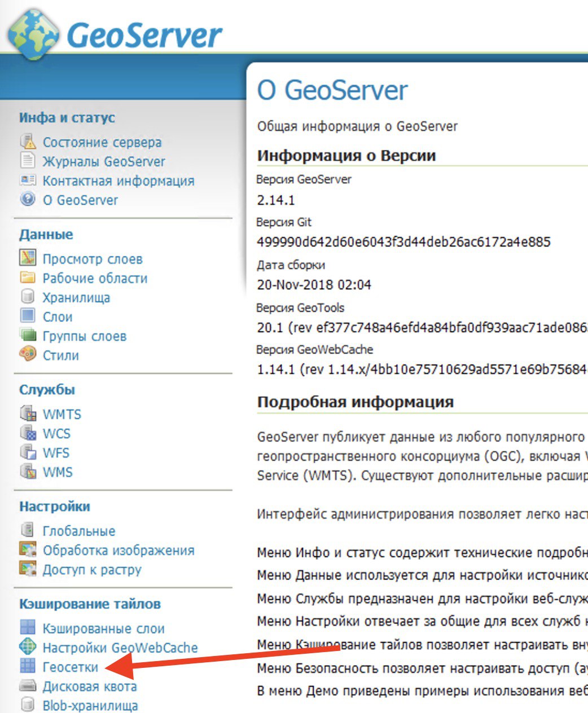Click the About GeoServer info icon

pos(28,199)
